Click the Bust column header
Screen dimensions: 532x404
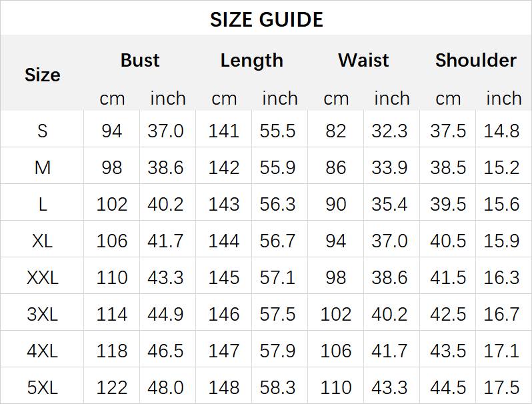140,61
